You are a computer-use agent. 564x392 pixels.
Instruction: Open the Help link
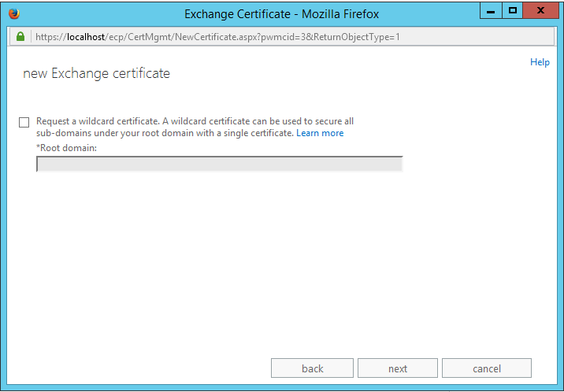540,62
